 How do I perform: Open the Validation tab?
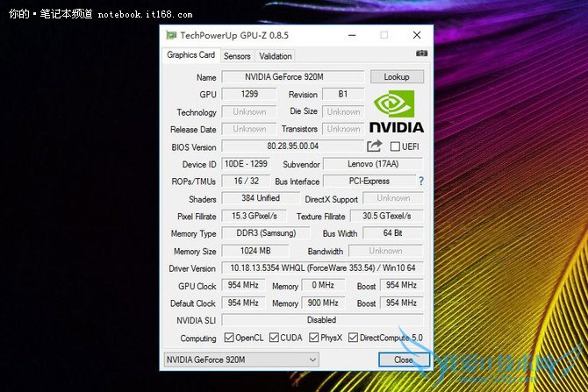click(276, 56)
